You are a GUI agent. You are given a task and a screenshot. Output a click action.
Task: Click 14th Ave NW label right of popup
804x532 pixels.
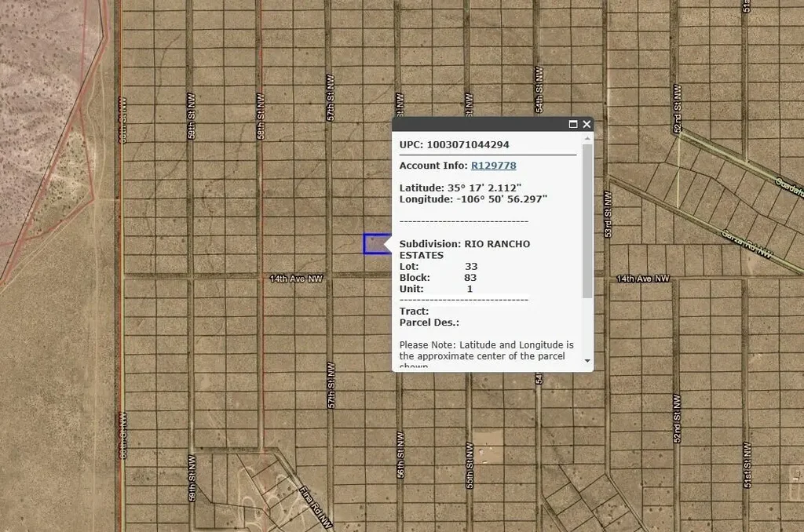pyautogui.click(x=643, y=279)
